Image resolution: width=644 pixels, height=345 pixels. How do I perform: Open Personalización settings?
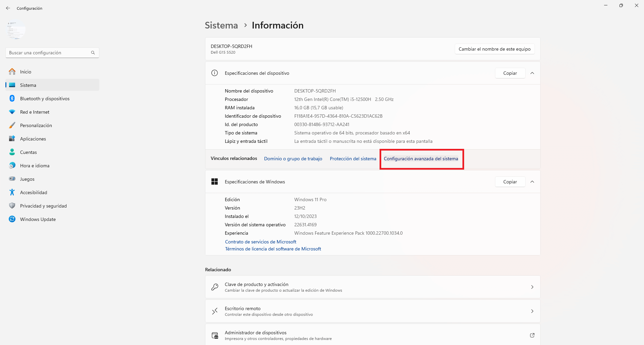52,125
